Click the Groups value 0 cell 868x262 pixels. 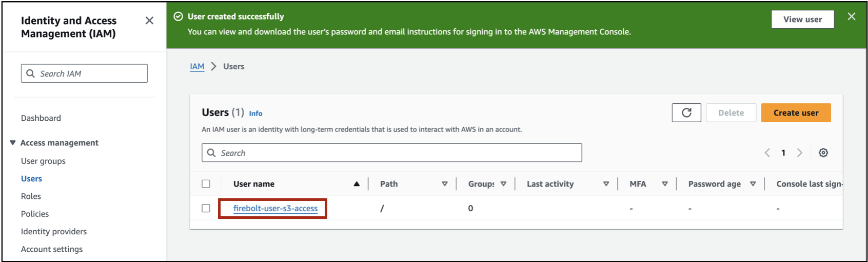[470, 208]
